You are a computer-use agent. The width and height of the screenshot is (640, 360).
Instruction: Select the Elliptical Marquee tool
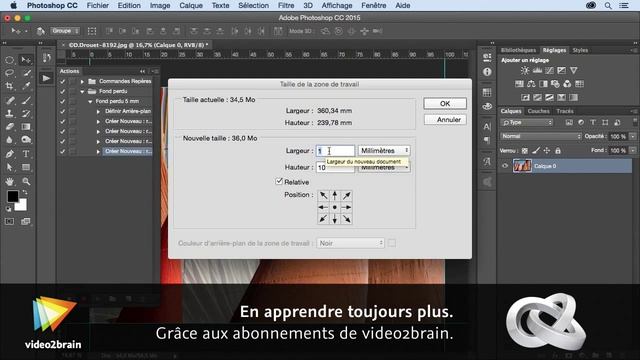coord(9,60)
